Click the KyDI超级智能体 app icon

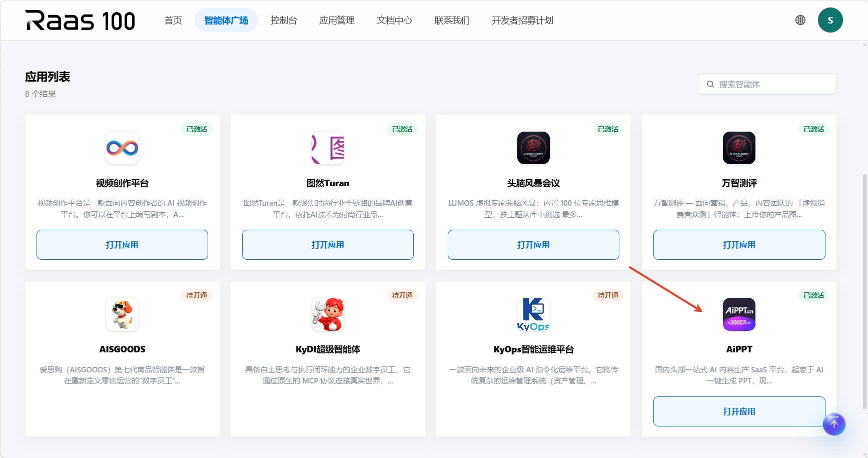[x=328, y=314]
